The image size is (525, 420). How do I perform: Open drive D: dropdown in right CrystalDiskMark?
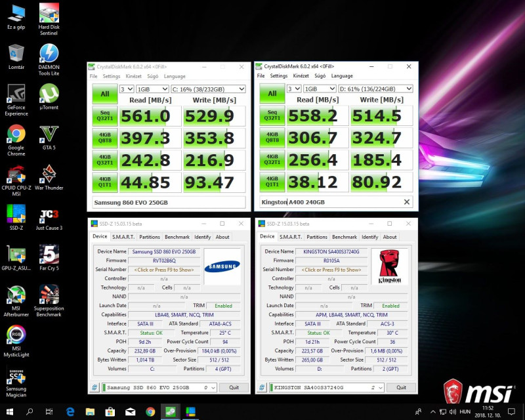pos(375,89)
